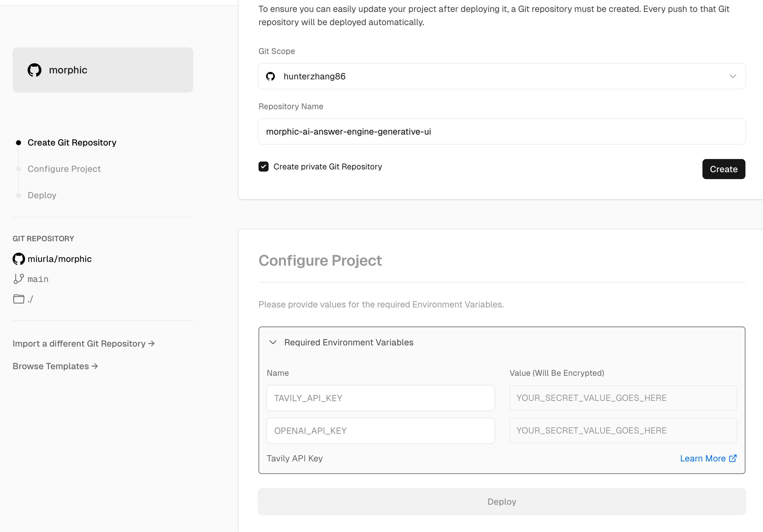
Task: Open the Learn More link
Action: (x=702, y=458)
